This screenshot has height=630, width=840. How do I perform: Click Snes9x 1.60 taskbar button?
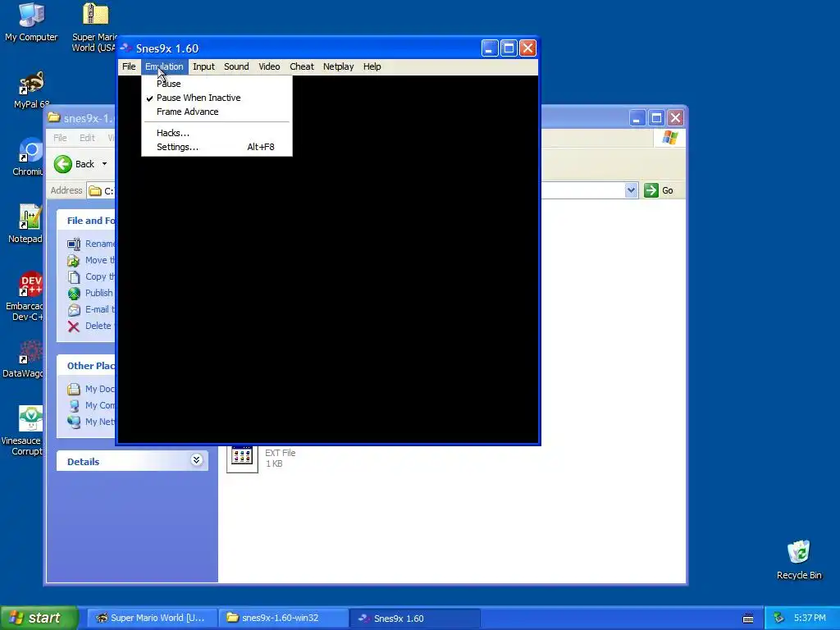click(414, 618)
